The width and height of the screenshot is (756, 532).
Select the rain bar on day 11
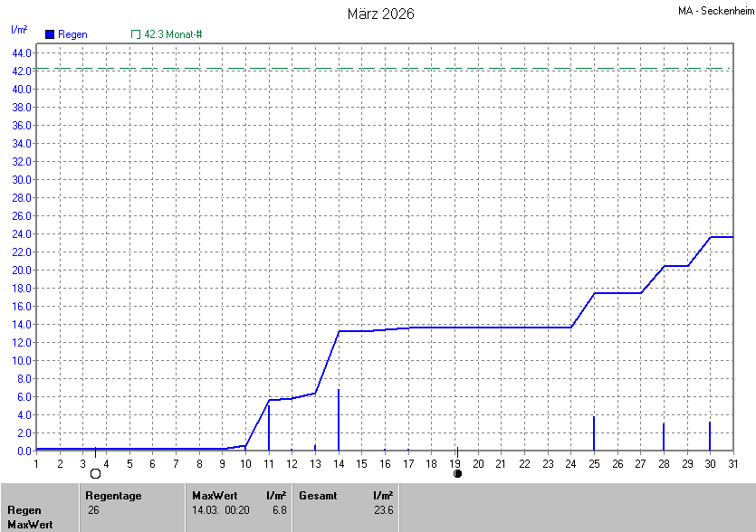269,426
